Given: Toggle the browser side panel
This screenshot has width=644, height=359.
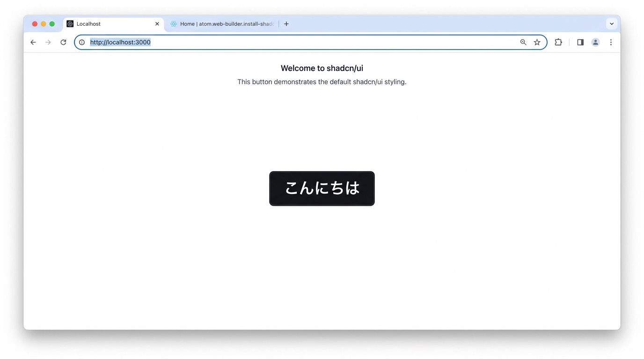Looking at the screenshot, I should coord(580,42).
